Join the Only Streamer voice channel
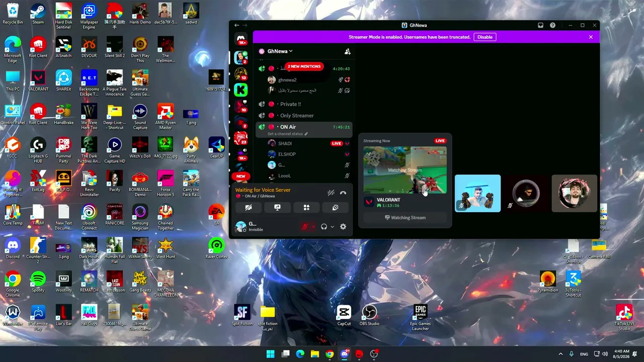This screenshot has width=644, height=362. [x=304, y=116]
